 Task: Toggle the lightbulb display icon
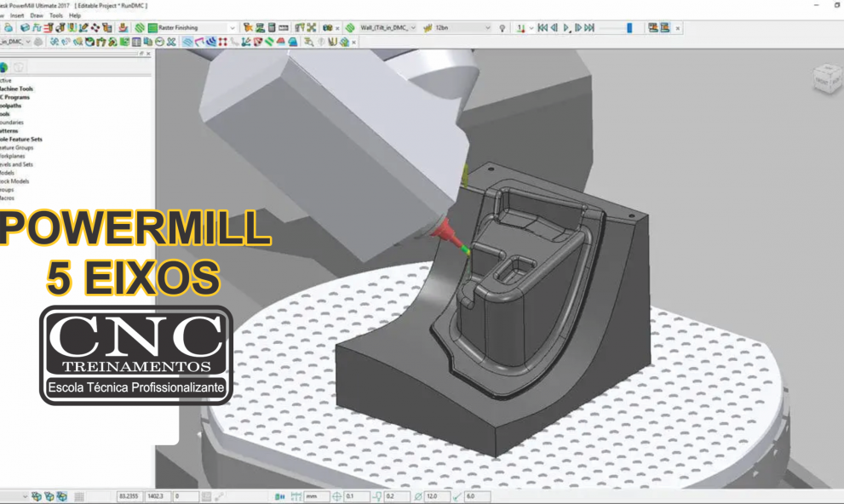502,28
